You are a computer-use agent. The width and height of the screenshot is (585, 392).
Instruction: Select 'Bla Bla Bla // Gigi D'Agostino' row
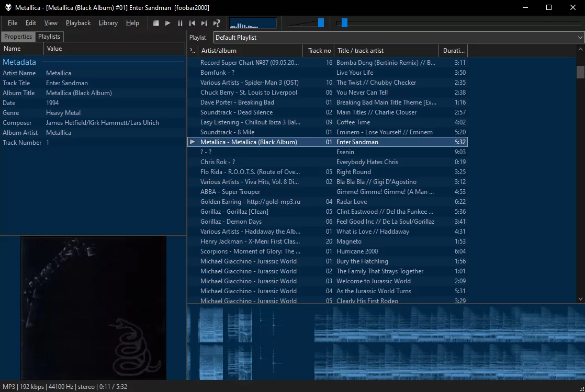pos(328,182)
